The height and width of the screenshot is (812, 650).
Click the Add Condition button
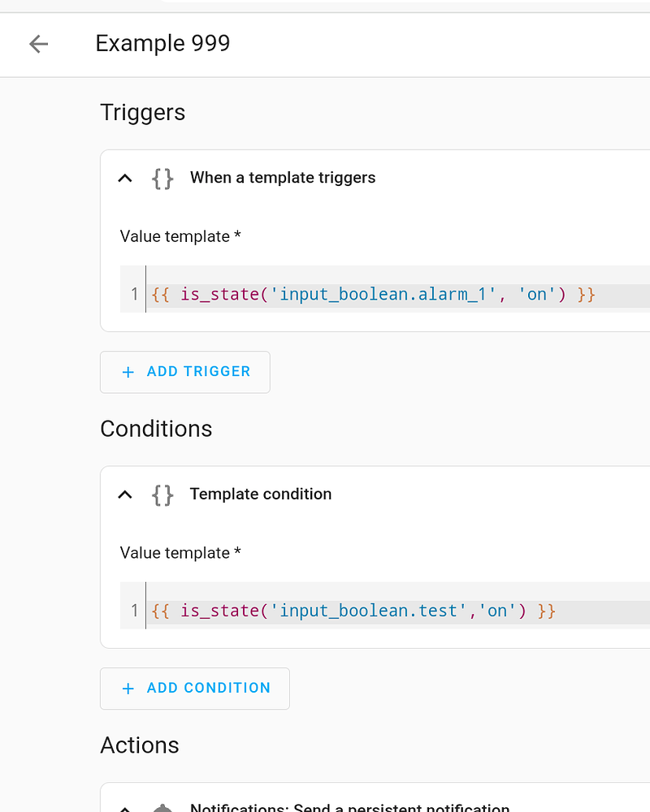click(x=195, y=688)
